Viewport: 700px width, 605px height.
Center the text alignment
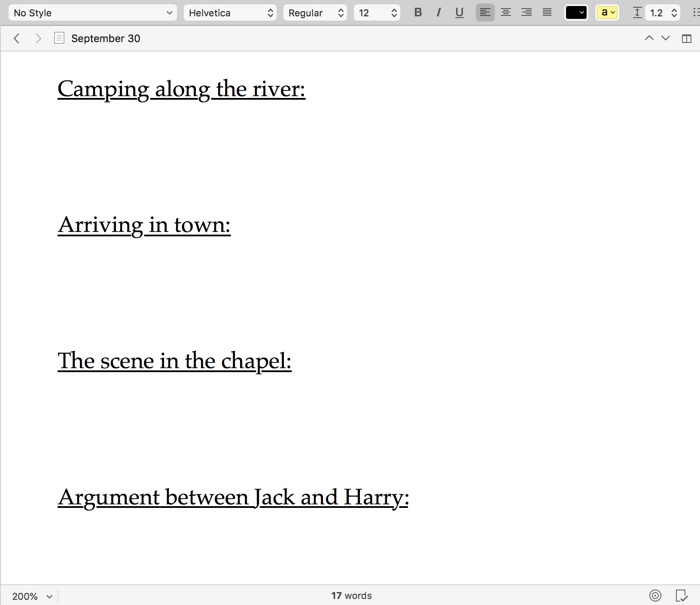click(505, 12)
